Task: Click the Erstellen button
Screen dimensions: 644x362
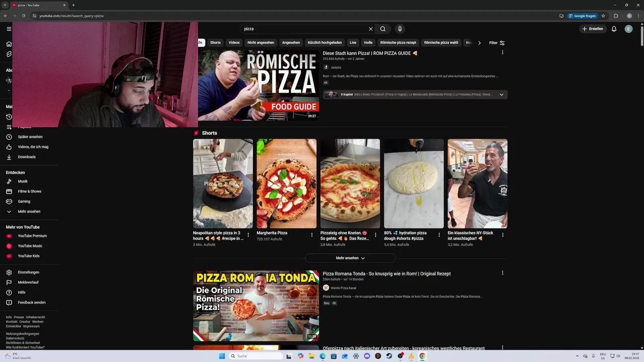Action: 593,29
